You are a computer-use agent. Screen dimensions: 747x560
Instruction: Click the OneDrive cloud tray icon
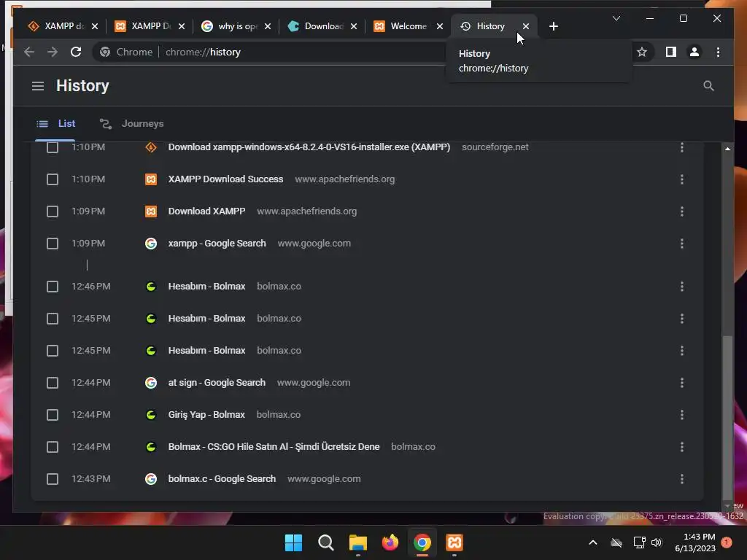coord(616,542)
